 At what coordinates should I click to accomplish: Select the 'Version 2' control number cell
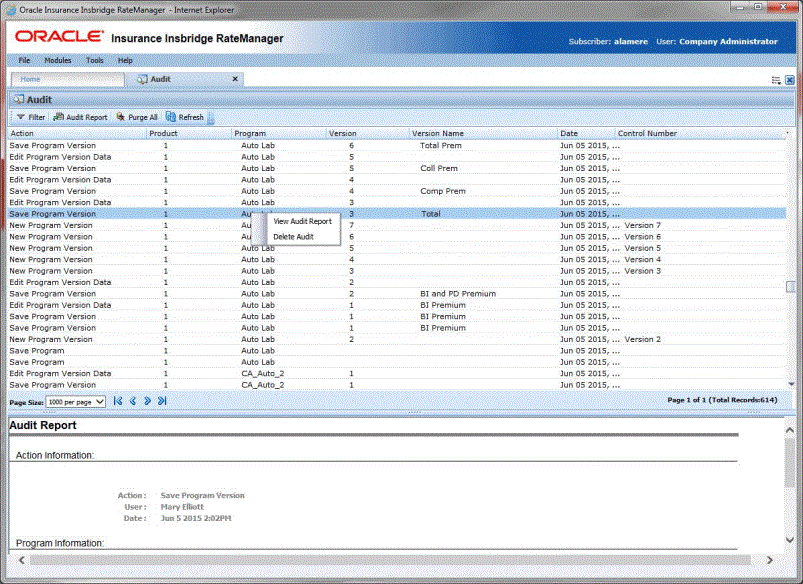(643, 340)
